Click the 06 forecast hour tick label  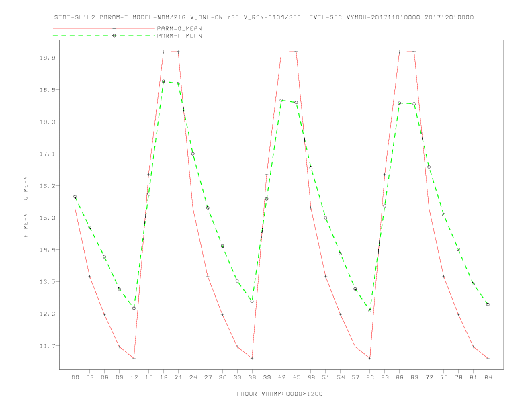pyautogui.click(x=105, y=377)
